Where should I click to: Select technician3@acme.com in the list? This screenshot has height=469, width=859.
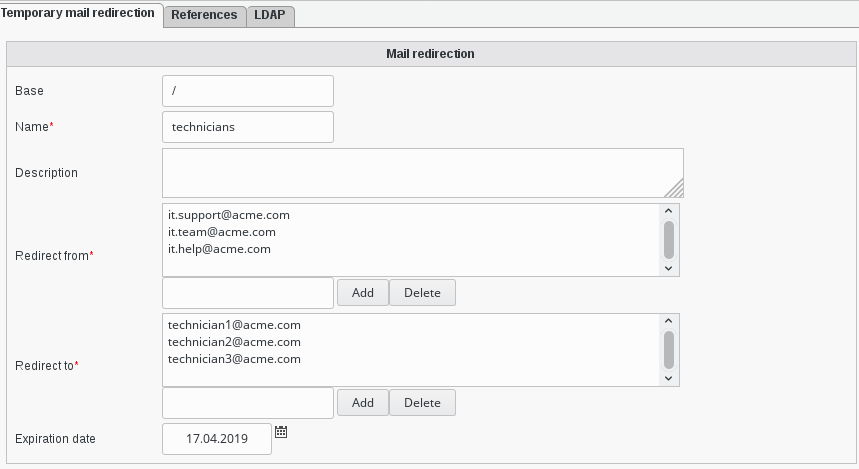pos(234,359)
